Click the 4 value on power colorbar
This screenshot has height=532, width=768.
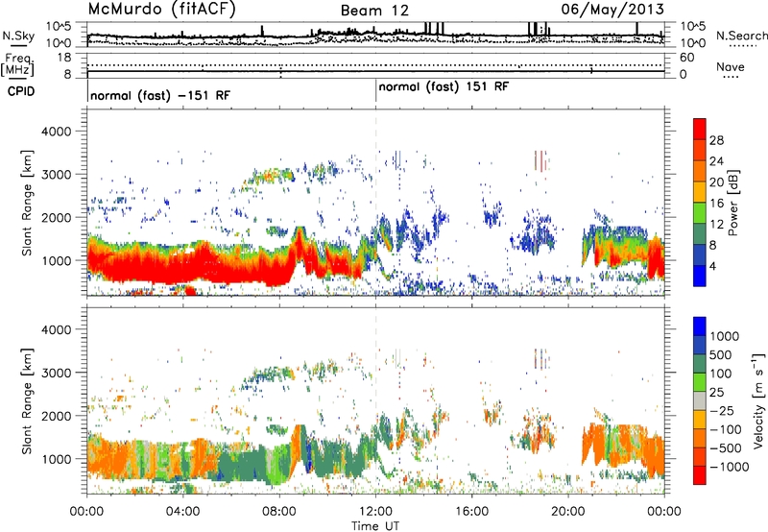(x=713, y=267)
